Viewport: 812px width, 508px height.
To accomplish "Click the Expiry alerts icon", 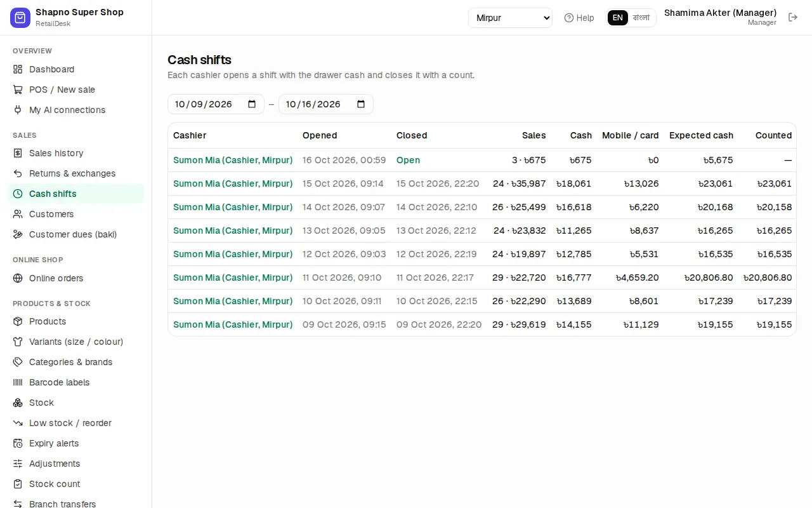I will click(18, 443).
